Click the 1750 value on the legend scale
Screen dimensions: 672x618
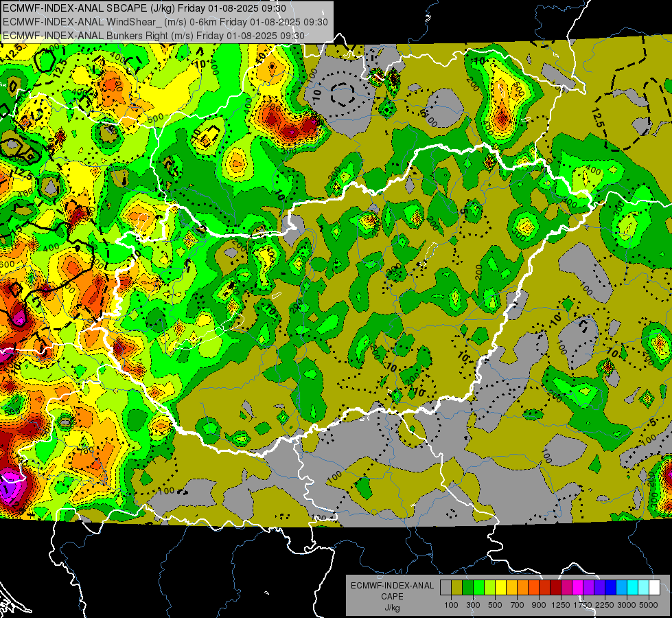[583, 605]
